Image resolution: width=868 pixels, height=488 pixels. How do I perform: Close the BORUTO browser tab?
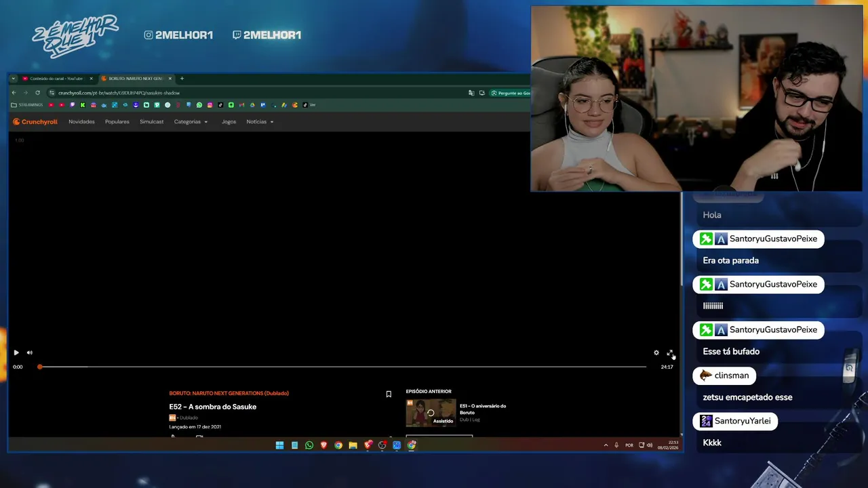coord(170,79)
